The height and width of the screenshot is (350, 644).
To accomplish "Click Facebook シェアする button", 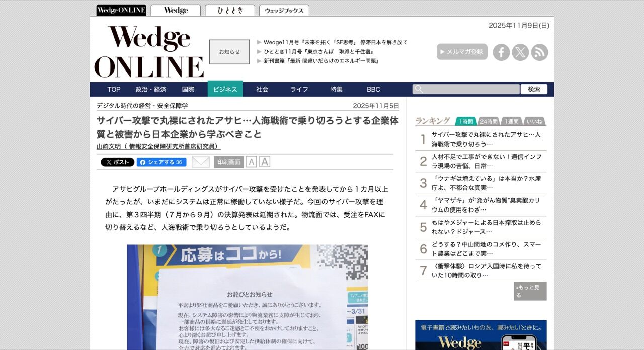I will pos(162,162).
